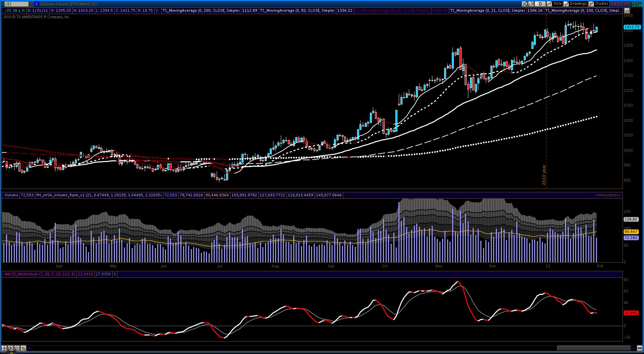Click the 200-period TS_MovingAverage legend label
This screenshot has height=354, width=644.
coord(201,10)
